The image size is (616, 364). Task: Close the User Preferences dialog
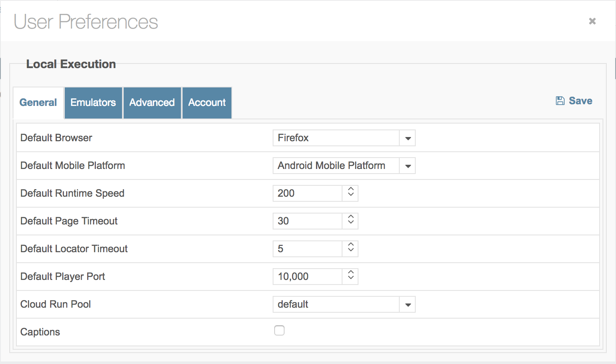coord(592,21)
